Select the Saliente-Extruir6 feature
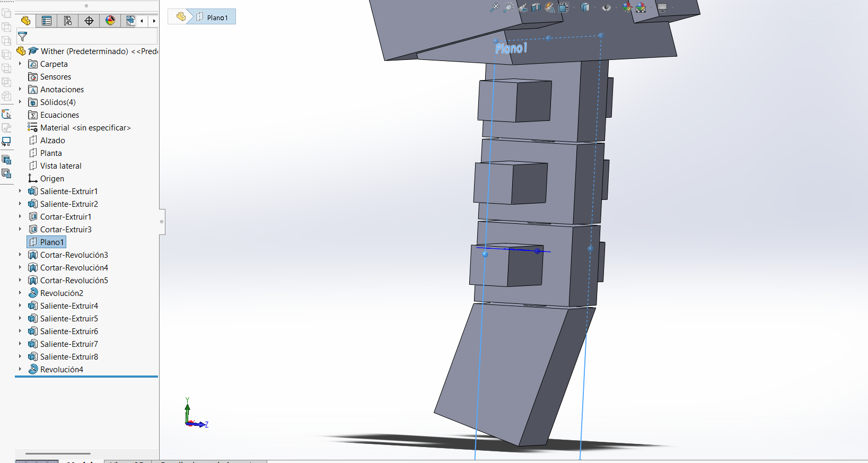Screen dimensions: 868x463 [x=63, y=331]
